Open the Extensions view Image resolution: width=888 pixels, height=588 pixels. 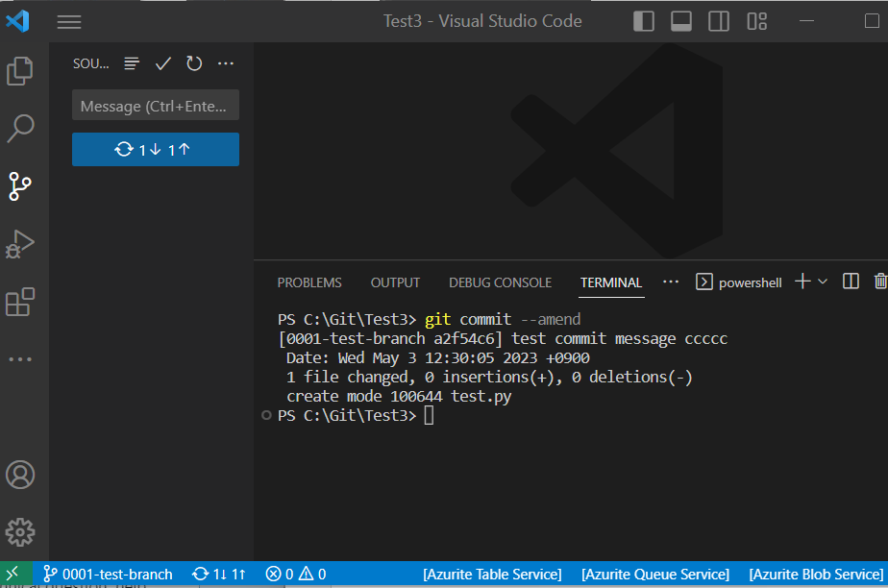tap(20, 302)
